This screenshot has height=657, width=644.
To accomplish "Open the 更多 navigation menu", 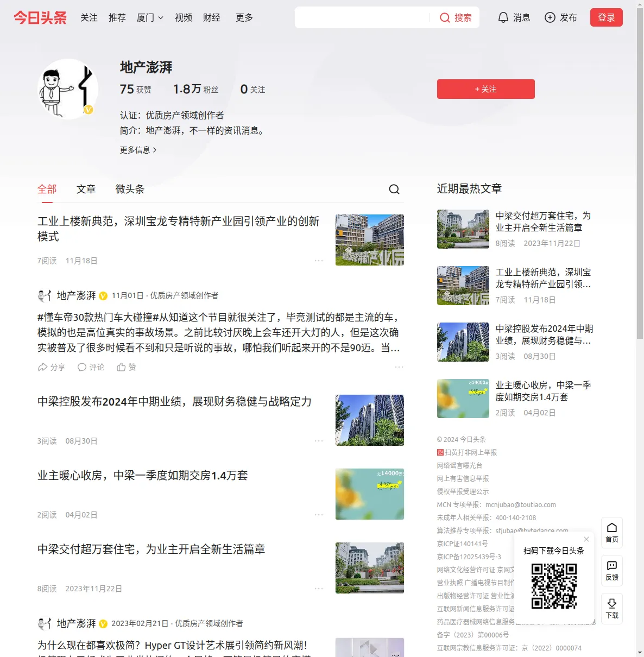I will (x=244, y=17).
